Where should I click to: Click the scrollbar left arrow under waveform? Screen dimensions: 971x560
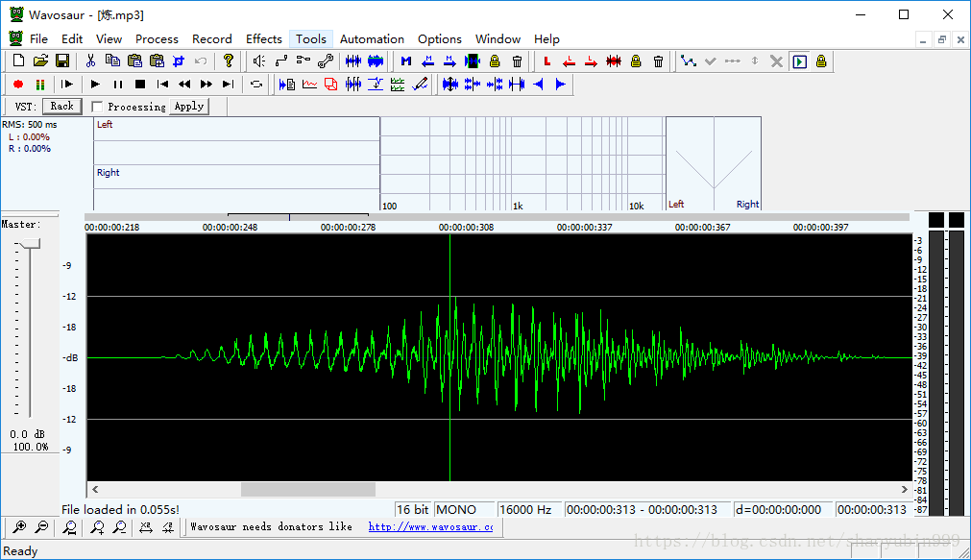pos(95,489)
